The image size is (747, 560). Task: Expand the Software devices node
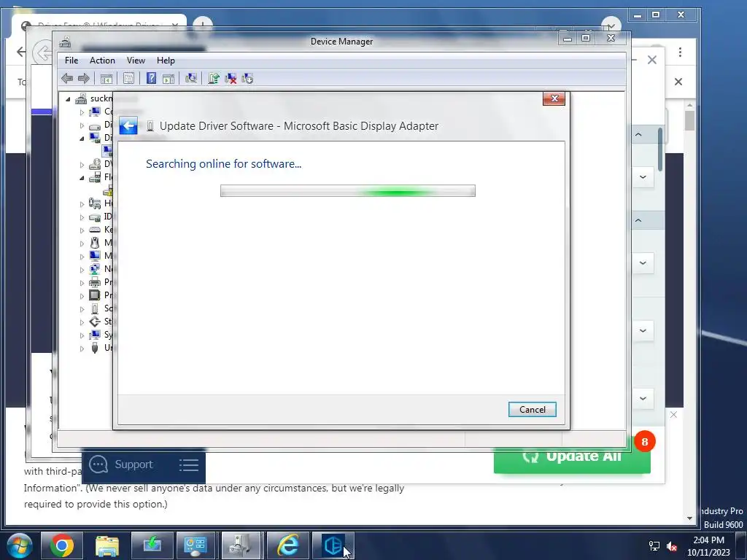click(x=82, y=309)
